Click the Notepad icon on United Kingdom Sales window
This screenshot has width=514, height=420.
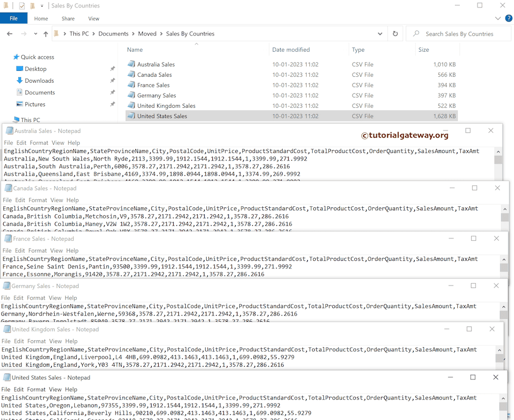8,329
